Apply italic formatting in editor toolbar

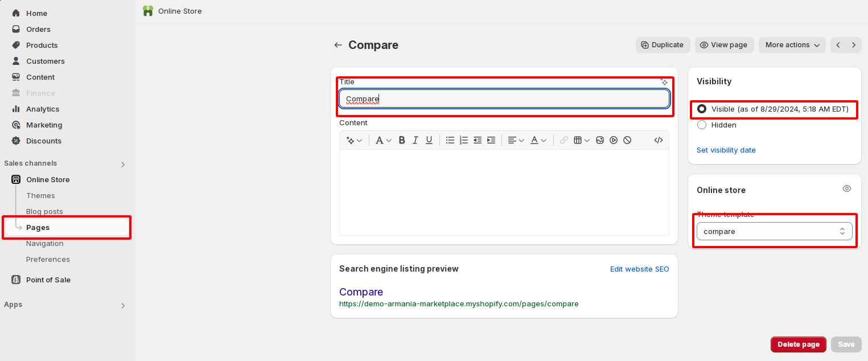click(x=416, y=140)
